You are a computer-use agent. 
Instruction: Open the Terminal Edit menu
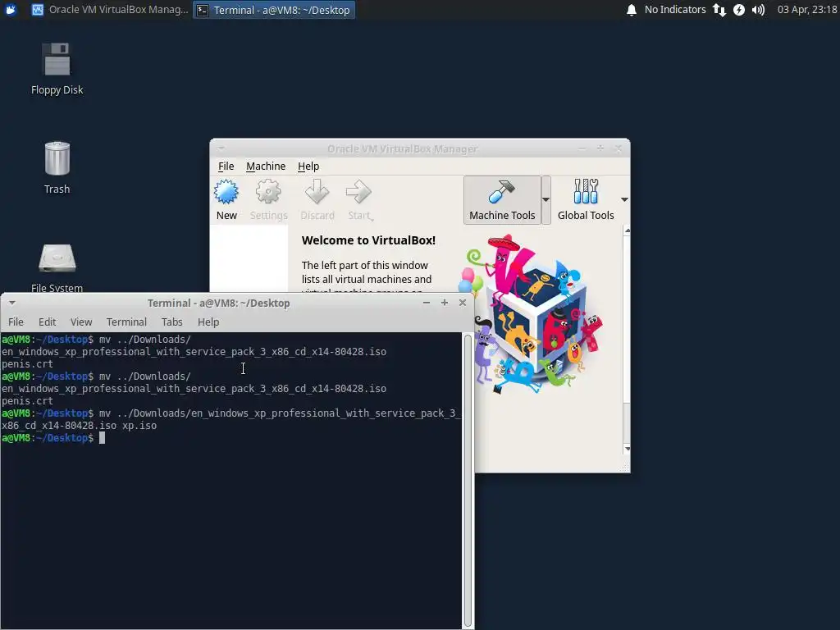(47, 322)
